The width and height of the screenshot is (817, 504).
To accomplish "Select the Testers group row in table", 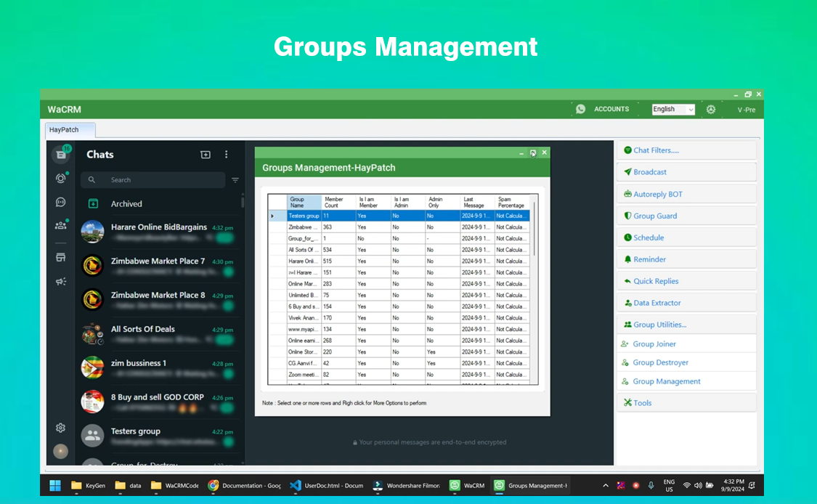I will [304, 216].
